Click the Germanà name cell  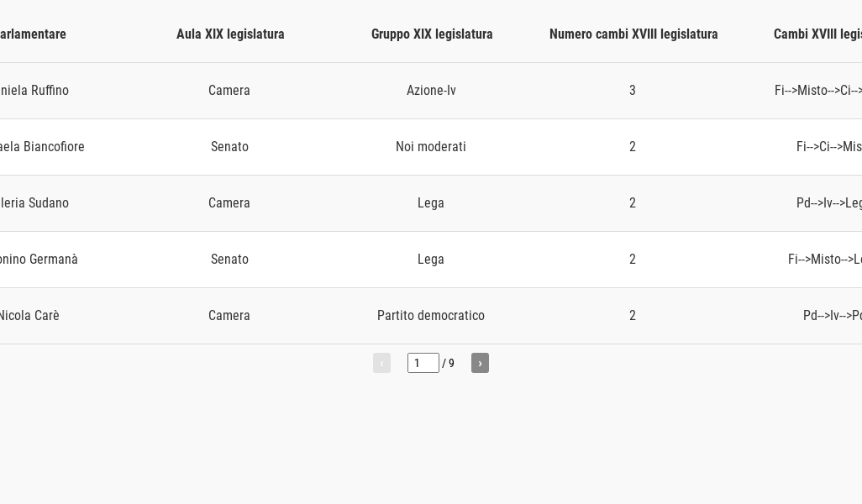point(39,259)
